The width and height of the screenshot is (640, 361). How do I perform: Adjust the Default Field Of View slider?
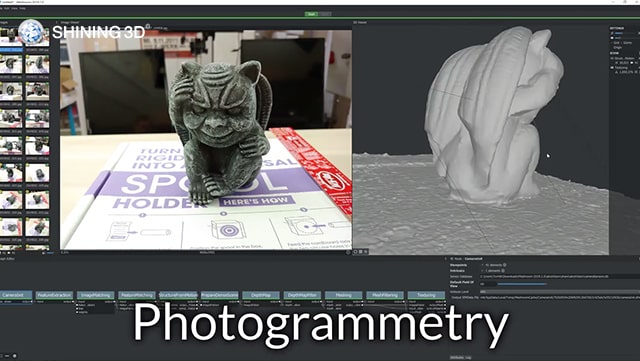coord(522,284)
